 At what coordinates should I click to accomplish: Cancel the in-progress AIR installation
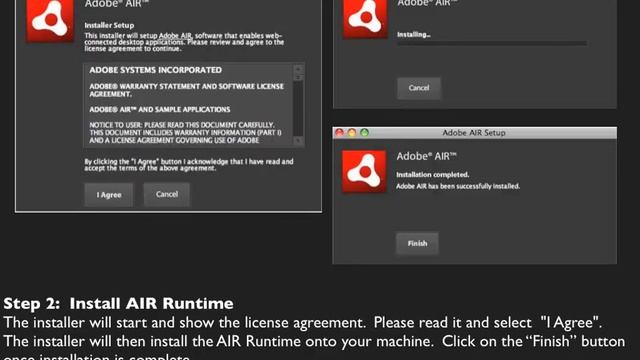[419, 88]
